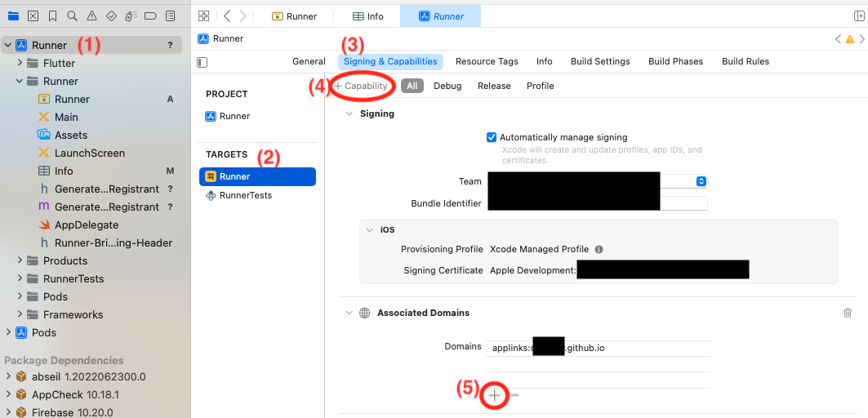Select the All configurations filter
This screenshot has height=418, width=868.
pyautogui.click(x=412, y=86)
